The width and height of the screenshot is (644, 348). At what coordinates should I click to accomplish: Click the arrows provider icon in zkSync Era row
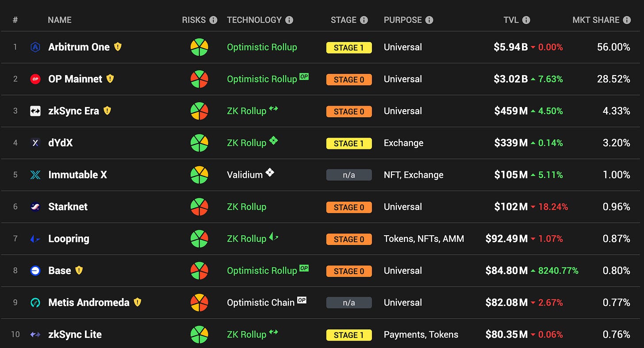(273, 108)
